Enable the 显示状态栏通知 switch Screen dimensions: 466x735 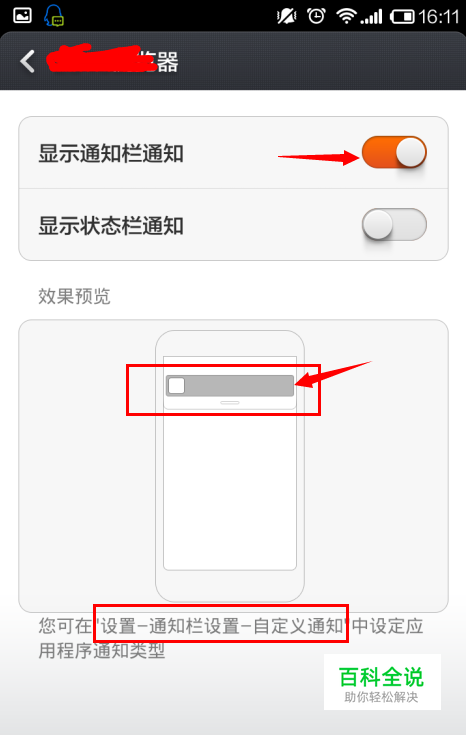tap(394, 225)
